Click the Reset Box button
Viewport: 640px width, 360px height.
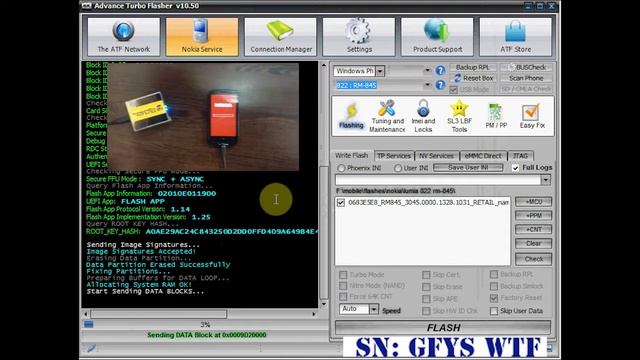[x=473, y=78]
